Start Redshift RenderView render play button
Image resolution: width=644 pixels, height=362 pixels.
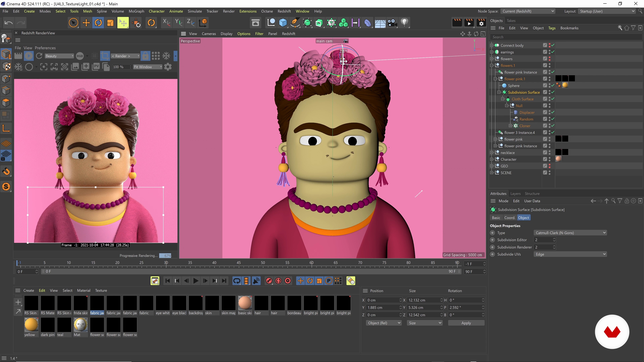click(x=29, y=56)
